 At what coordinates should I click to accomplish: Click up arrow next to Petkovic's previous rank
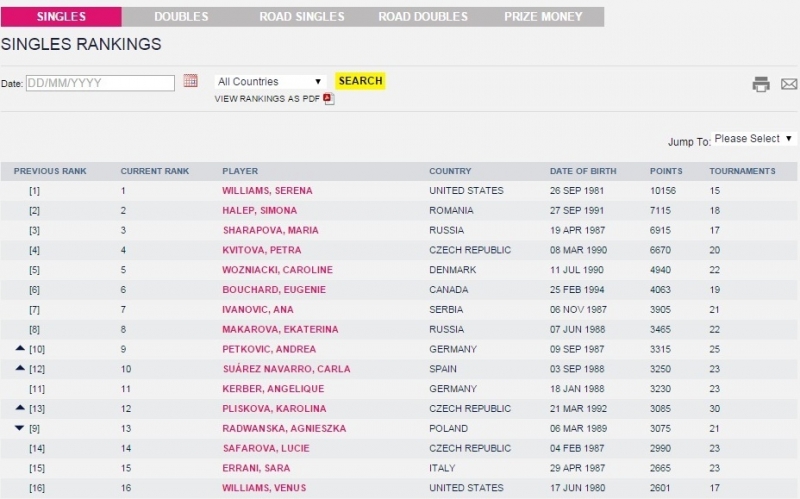(20, 348)
